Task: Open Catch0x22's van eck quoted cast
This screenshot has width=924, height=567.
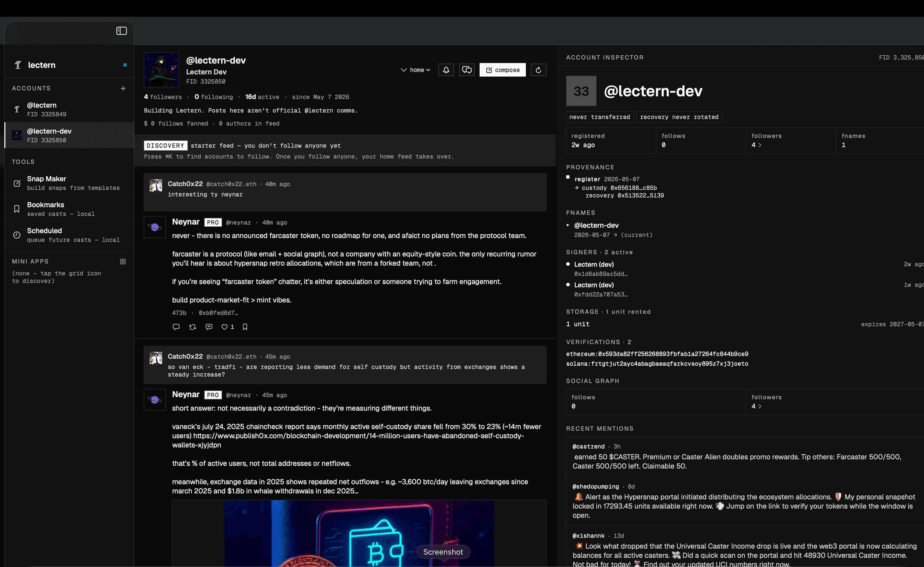Action: point(345,365)
